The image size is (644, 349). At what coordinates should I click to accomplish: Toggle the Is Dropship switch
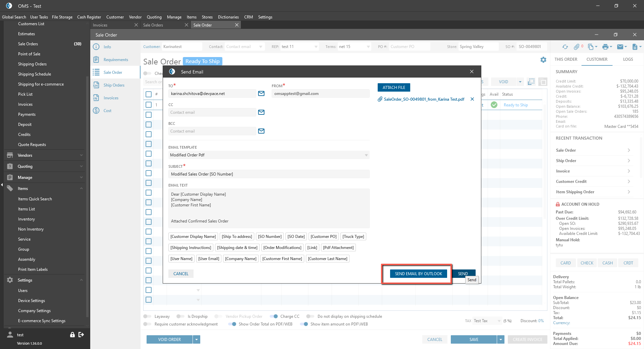[x=180, y=316]
